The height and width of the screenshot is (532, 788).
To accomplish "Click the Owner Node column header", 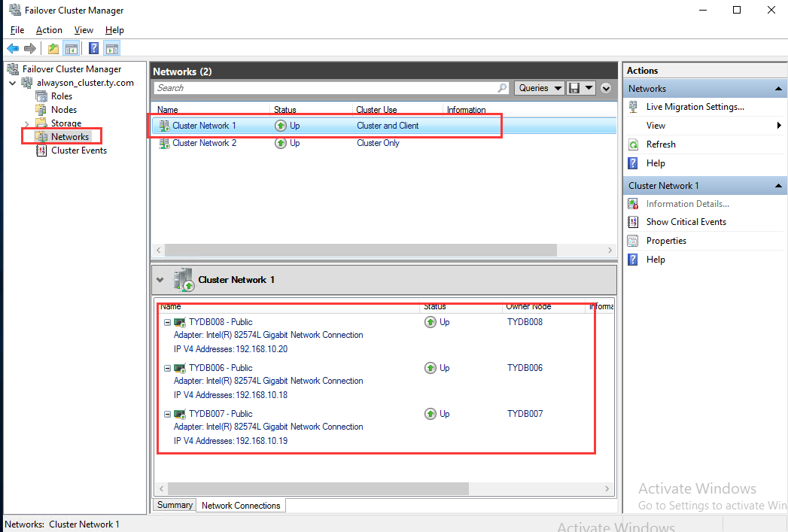I will (x=528, y=306).
